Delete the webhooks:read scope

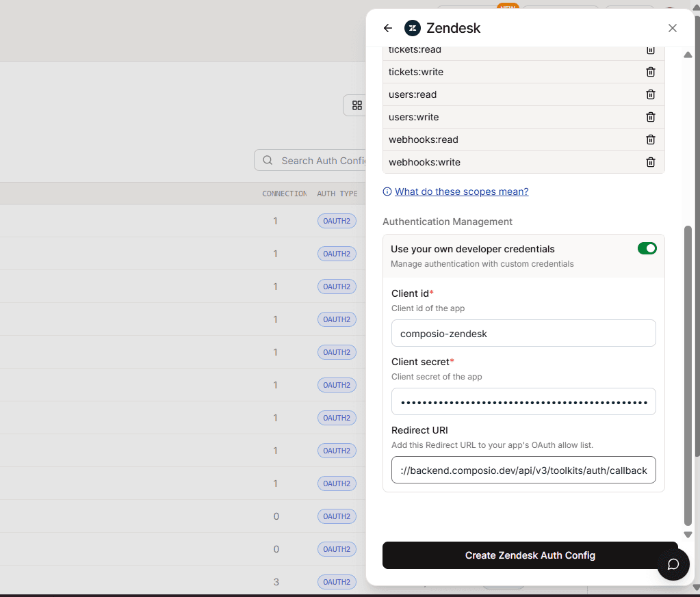pos(651,140)
